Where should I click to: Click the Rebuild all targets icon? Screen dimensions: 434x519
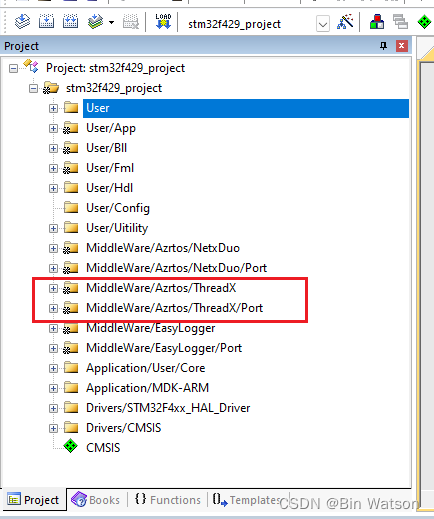coord(70,22)
